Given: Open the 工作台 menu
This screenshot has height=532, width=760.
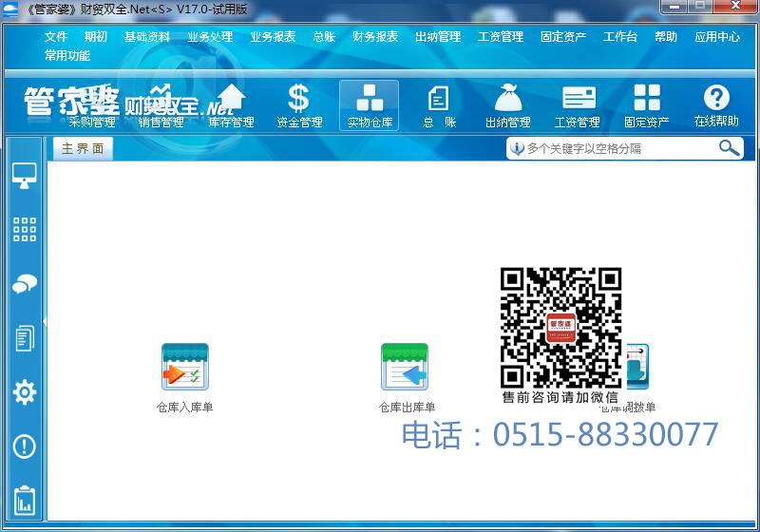Looking at the screenshot, I should 620,37.
